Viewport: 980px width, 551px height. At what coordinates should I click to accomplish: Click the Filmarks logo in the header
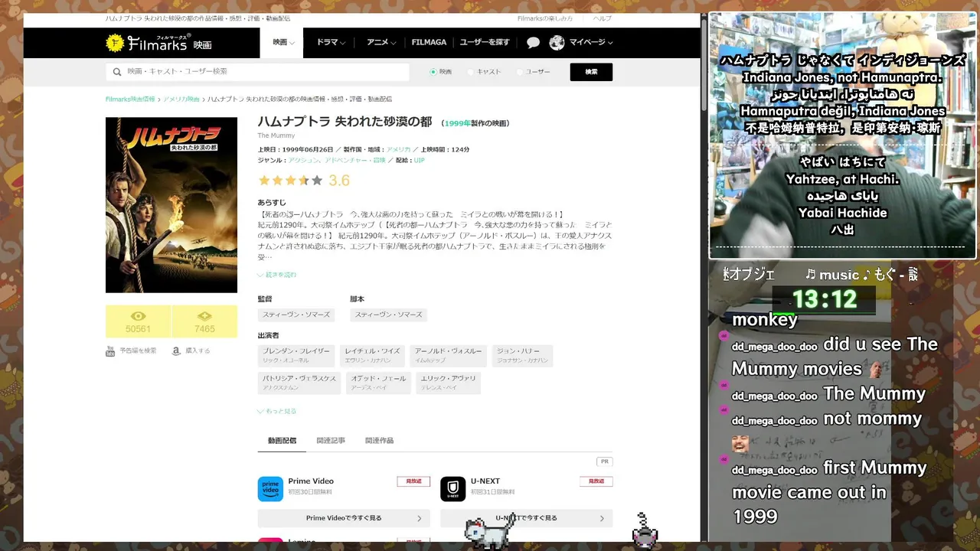(158, 43)
